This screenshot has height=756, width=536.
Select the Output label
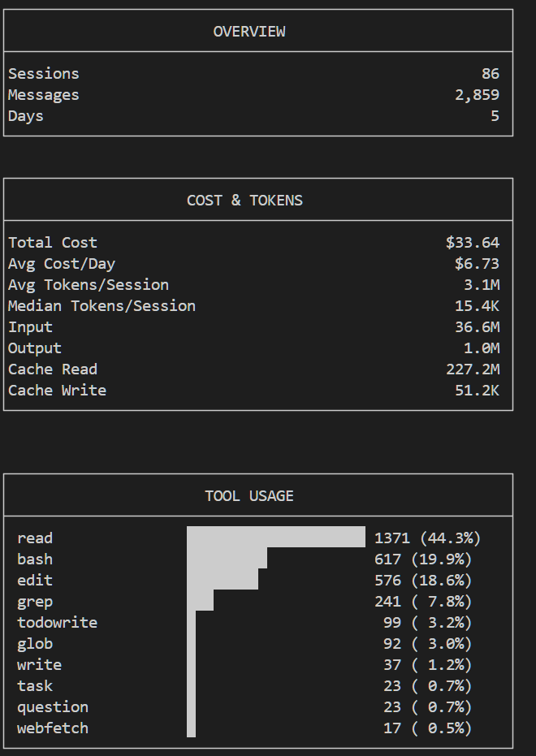[35, 348]
